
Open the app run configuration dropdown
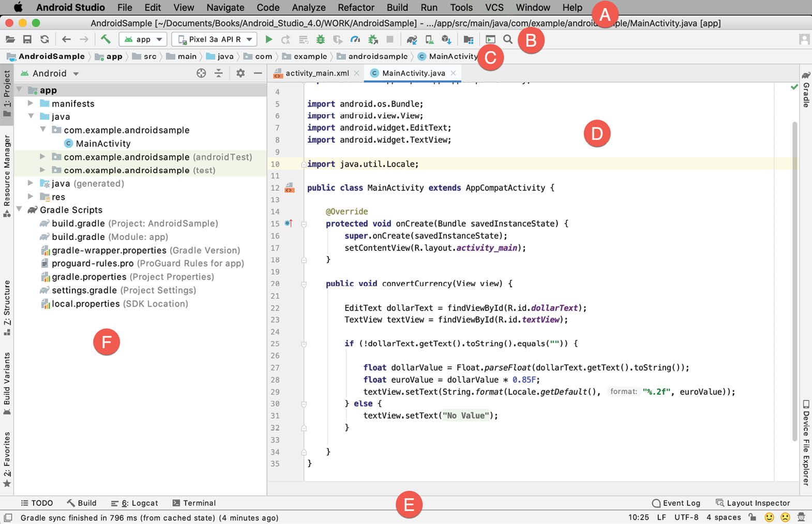pos(143,39)
